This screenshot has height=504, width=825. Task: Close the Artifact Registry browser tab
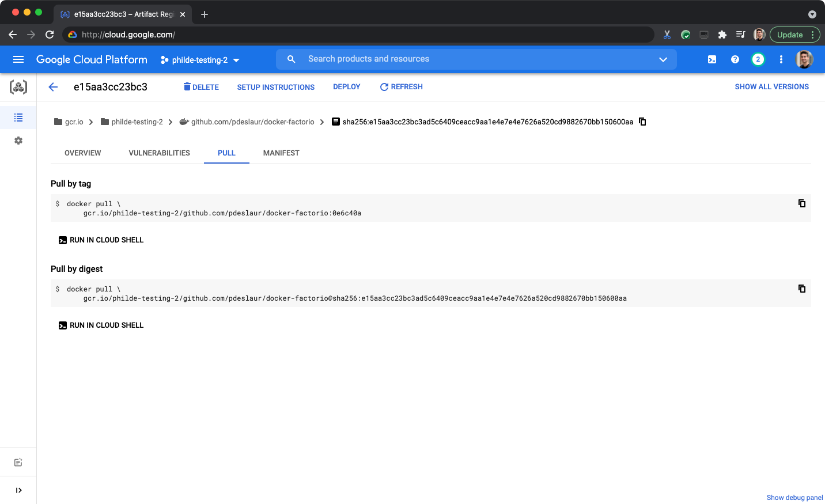point(183,14)
